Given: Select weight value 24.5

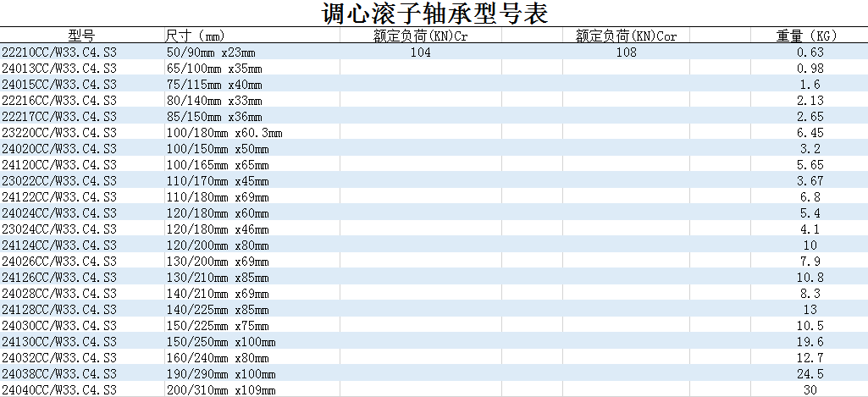Looking at the screenshot, I should 810,374.
